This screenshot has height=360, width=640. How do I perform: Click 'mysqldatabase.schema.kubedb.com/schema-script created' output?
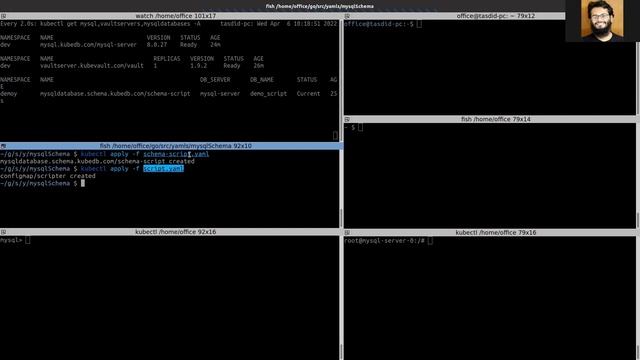click(97, 161)
